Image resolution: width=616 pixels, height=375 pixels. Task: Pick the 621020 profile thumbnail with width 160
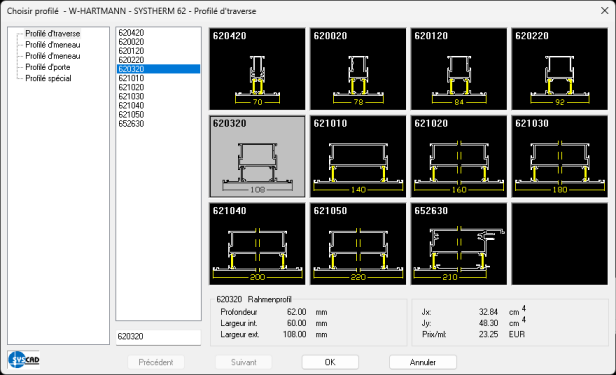point(459,157)
